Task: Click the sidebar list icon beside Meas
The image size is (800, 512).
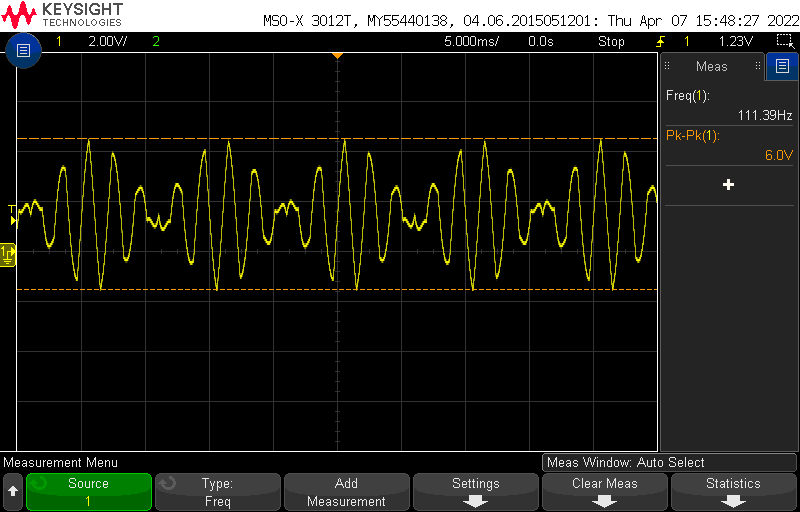Action: 780,67
